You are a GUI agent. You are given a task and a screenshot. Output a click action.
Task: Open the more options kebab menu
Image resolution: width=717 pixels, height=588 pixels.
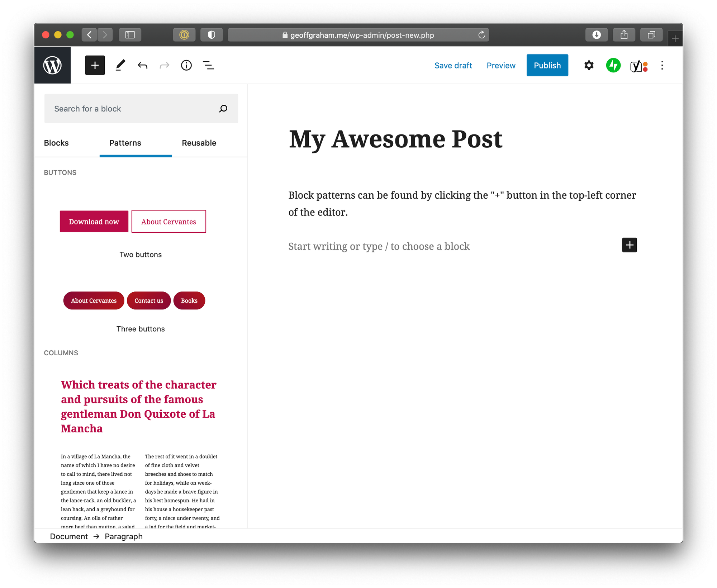pos(662,65)
